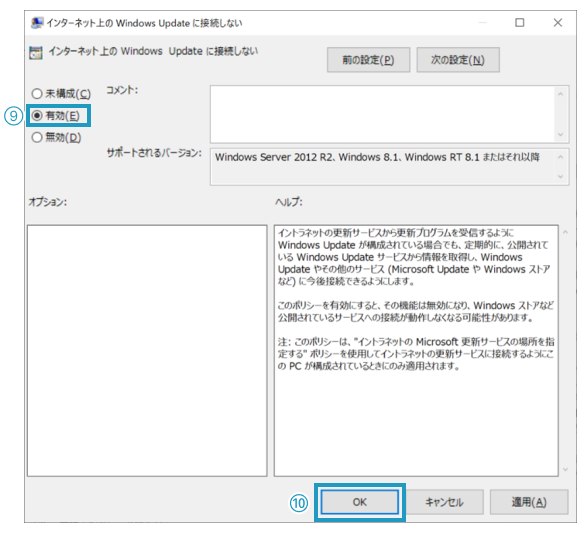Click the supported version scroll up arrow
Screen dimensions: 587x533
point(560,156)
